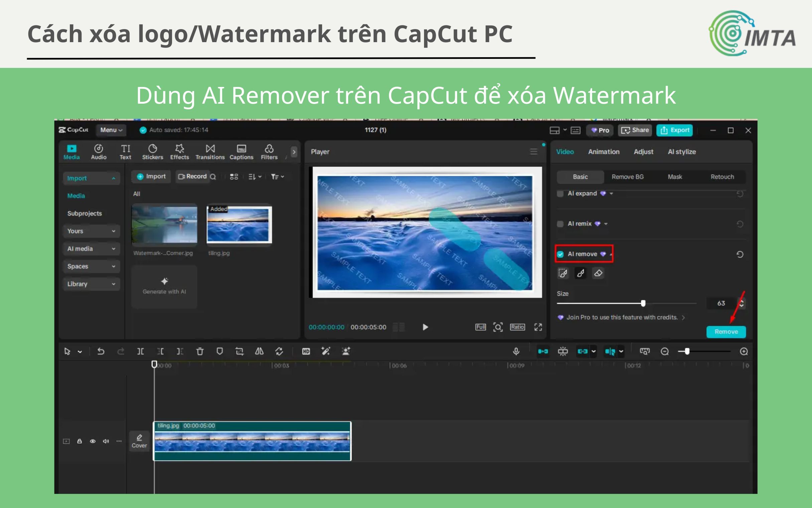Click the Export button

click(x=674, y=130)
